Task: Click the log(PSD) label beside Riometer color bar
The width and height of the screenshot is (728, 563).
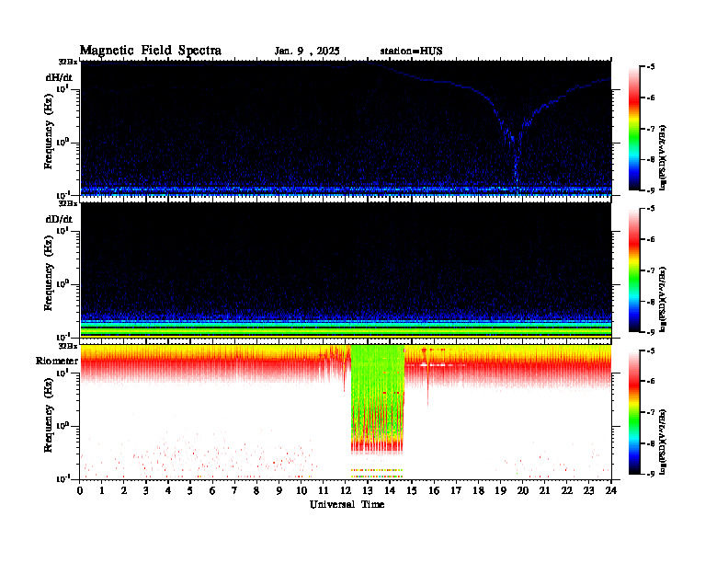Action: click(664, 442)
